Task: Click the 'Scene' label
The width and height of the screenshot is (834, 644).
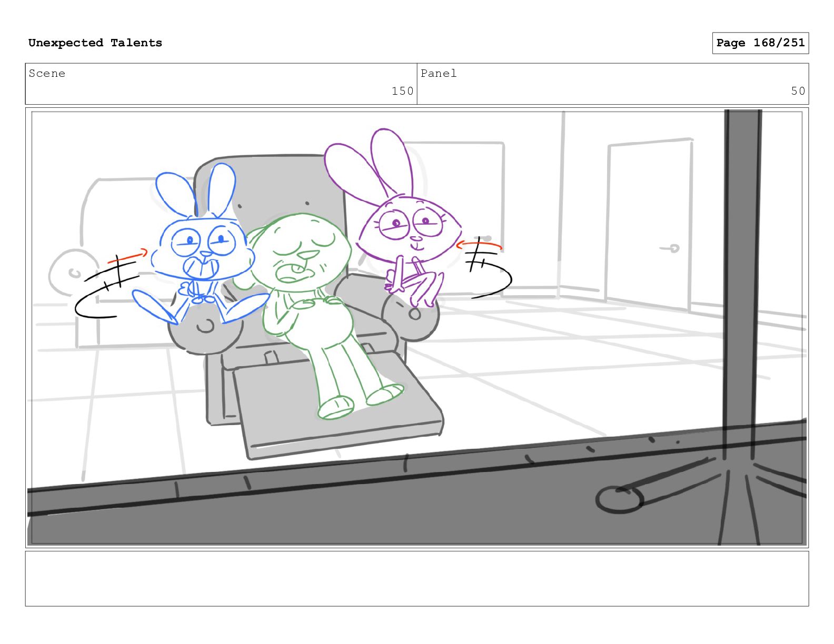Action: pos(47,74)
